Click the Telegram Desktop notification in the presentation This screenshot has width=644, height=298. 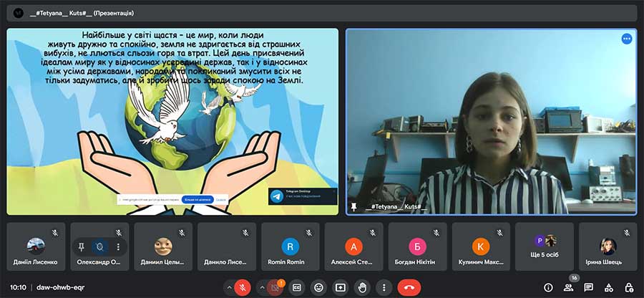[303, 196]
